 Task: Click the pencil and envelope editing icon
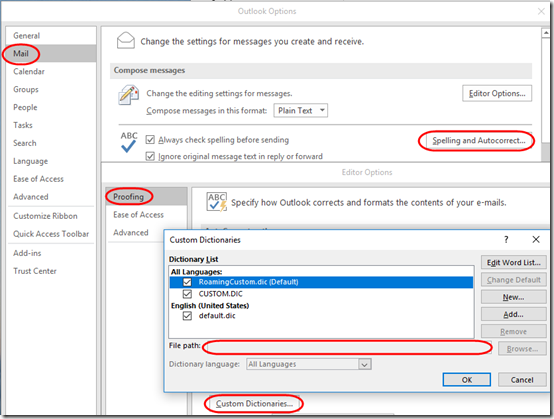coord(128,95)
